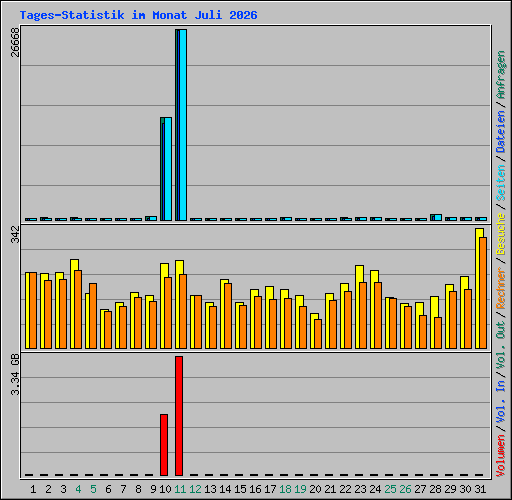Click the Dateien legend label
This screenshot has width=512, height=500.
(x=501, y=132)
